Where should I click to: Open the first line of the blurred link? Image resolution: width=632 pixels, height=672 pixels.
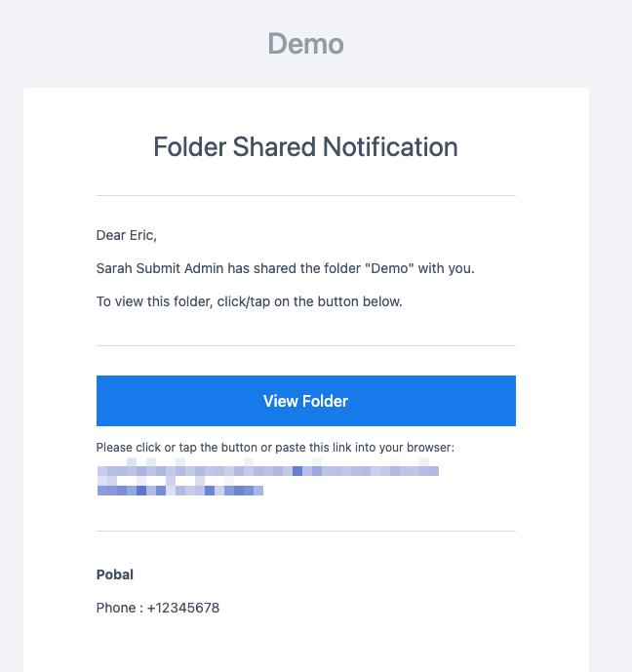tap(267, 471)
